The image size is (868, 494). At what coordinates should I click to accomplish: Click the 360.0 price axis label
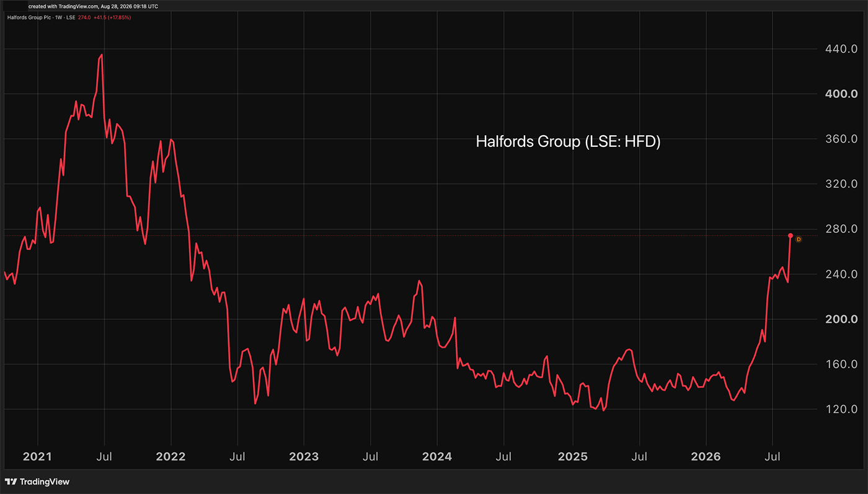pyautogui.click(x=841, y=139)
